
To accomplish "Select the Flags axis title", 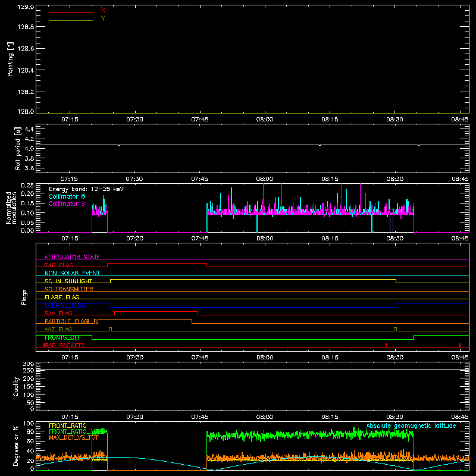I will point(24,297).
